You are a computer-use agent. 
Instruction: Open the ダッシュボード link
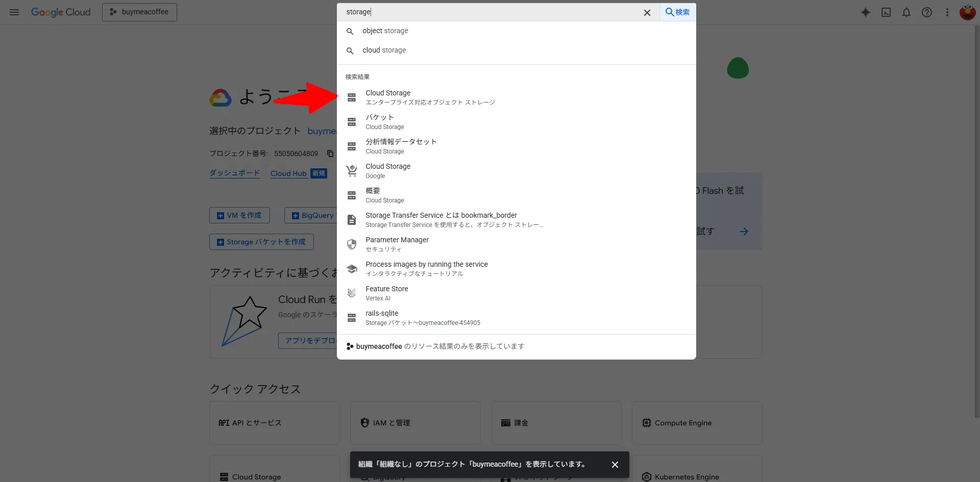pyautogui.click(x=234, y=173)
